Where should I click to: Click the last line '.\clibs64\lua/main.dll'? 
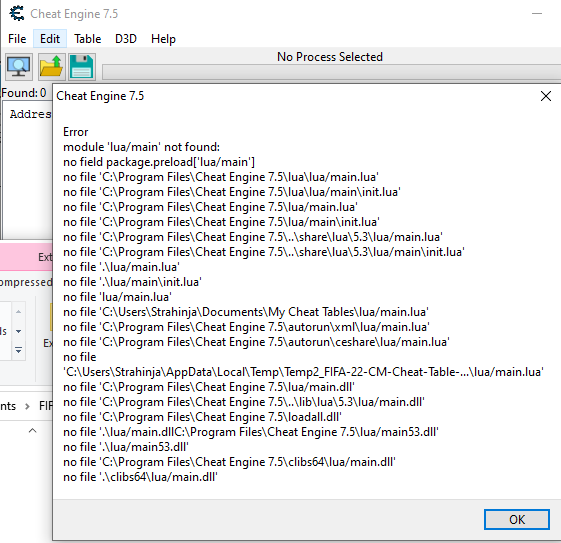pos(140,477)
